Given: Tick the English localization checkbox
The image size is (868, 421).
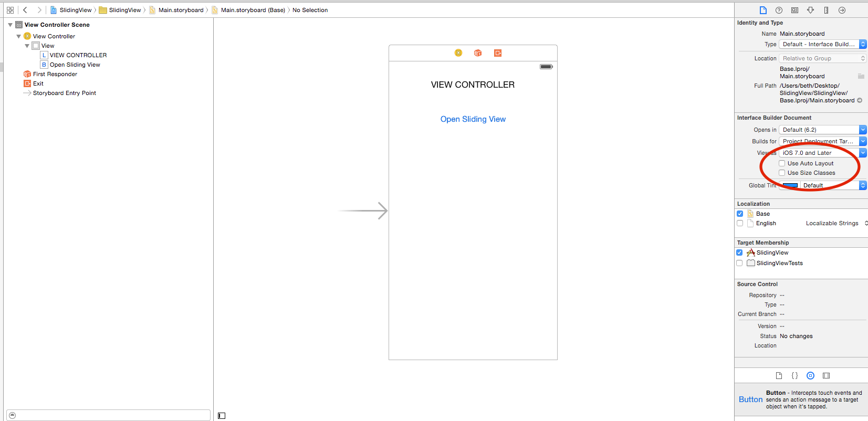Looking at the screenshot, I should pyautogui.click(x=740, y=223).
